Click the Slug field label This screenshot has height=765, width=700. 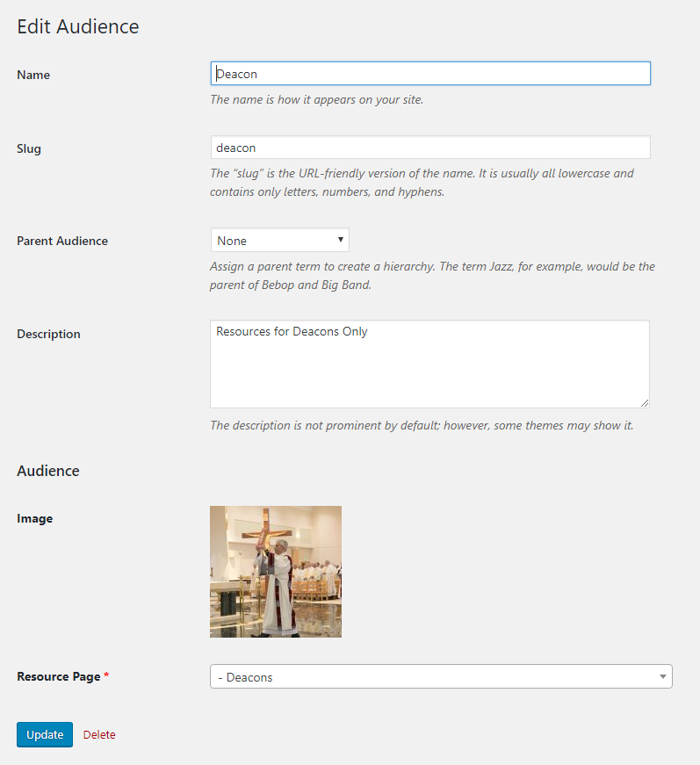(x=29, y=149)
